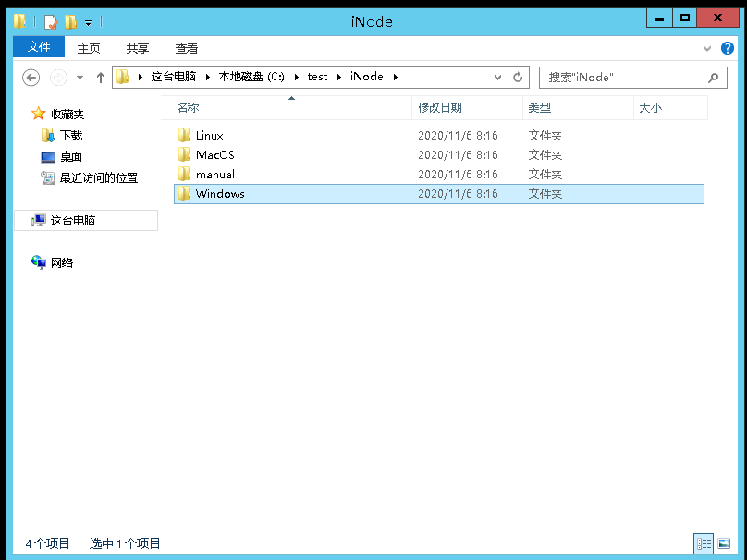Select iNode in the address breadcrumb
747x560 pixels.
click(x=367, y=77)
